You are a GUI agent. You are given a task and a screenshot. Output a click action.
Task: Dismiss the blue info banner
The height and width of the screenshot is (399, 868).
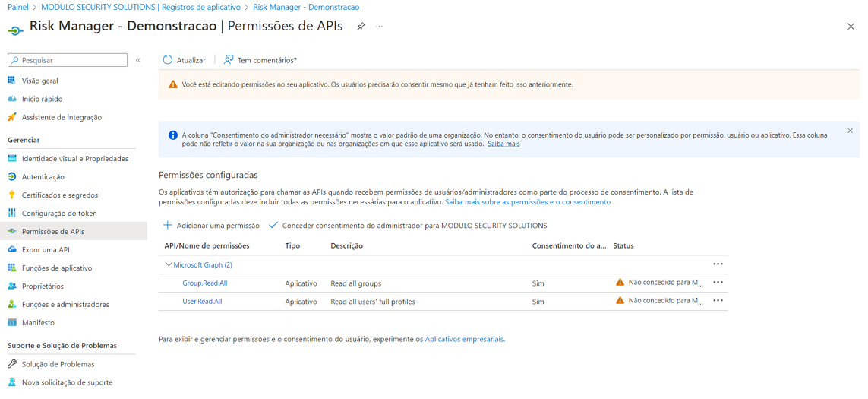coord(851,131)
